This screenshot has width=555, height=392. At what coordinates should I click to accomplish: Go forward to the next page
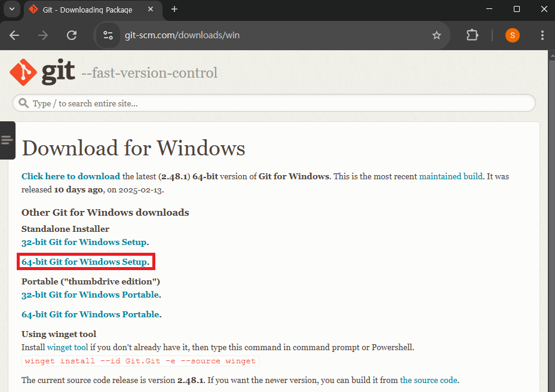43,35
